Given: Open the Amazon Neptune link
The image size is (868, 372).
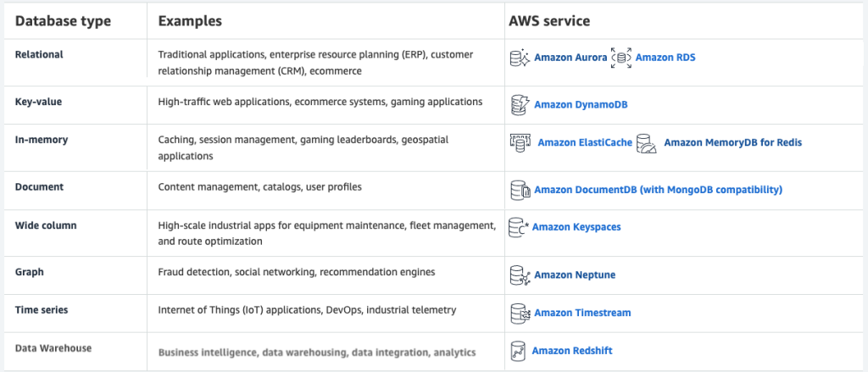Looking at the screenshot, I should coord(575,275).
